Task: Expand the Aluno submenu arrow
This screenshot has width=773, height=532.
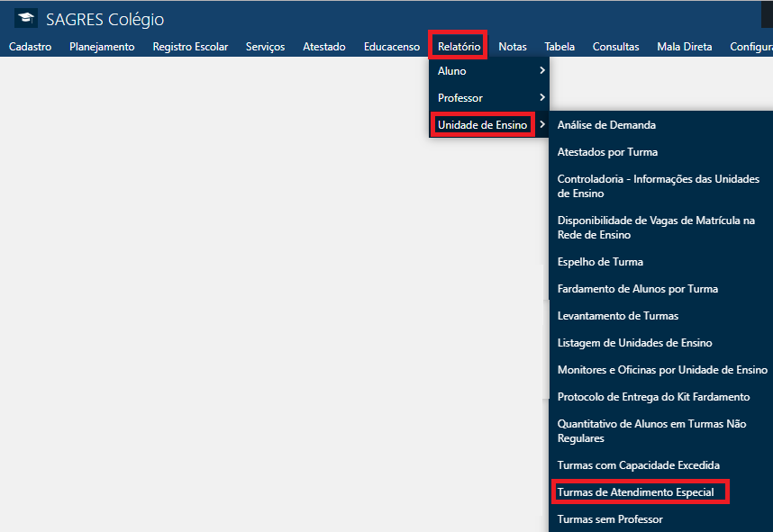Action: pos(542,70)
